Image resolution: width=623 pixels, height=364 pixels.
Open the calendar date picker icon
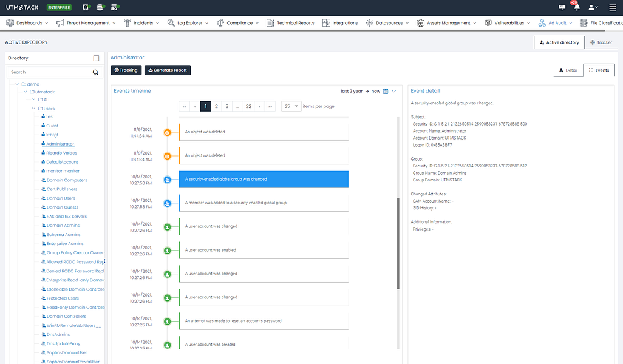(385, 90)
